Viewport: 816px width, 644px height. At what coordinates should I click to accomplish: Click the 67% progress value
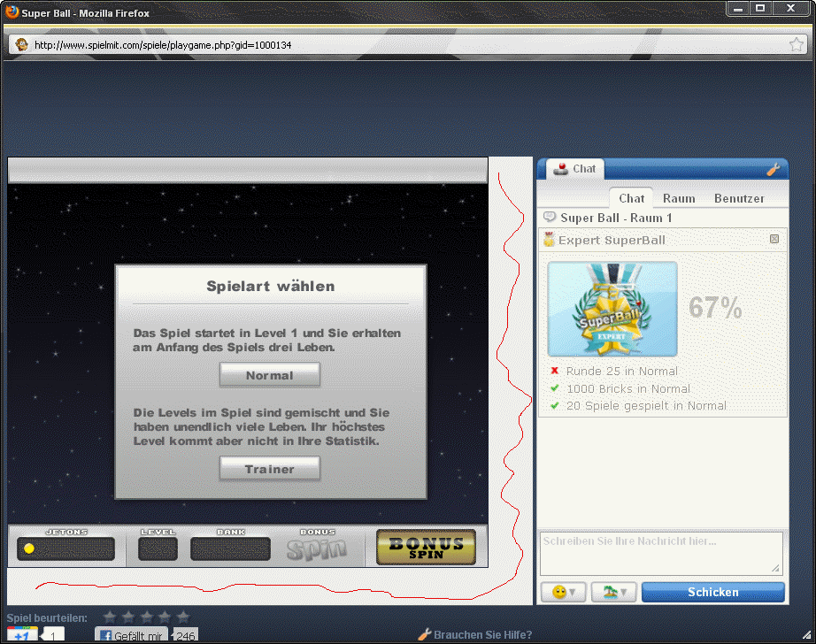click(715, 308)
